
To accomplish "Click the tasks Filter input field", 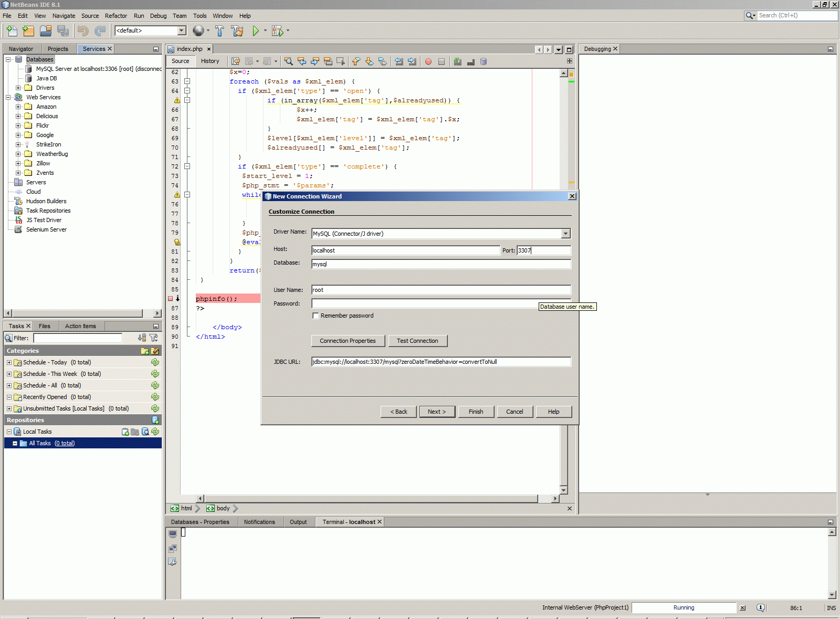I will point(78,338).
